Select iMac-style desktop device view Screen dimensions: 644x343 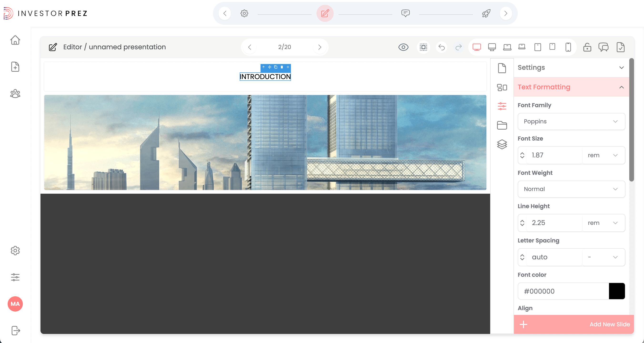point(492,47)
